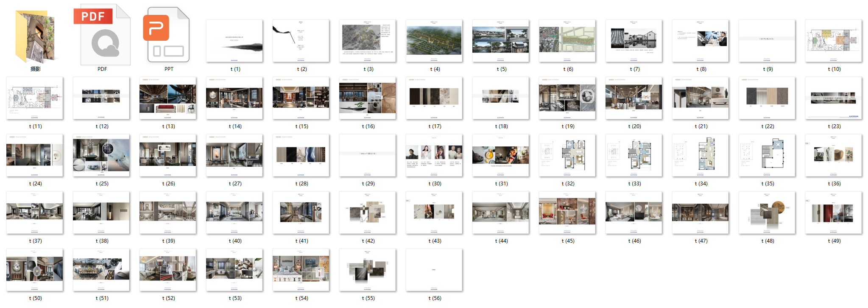
Task: Select the t (10) colored floor plan image
Action: coord(833,41)
